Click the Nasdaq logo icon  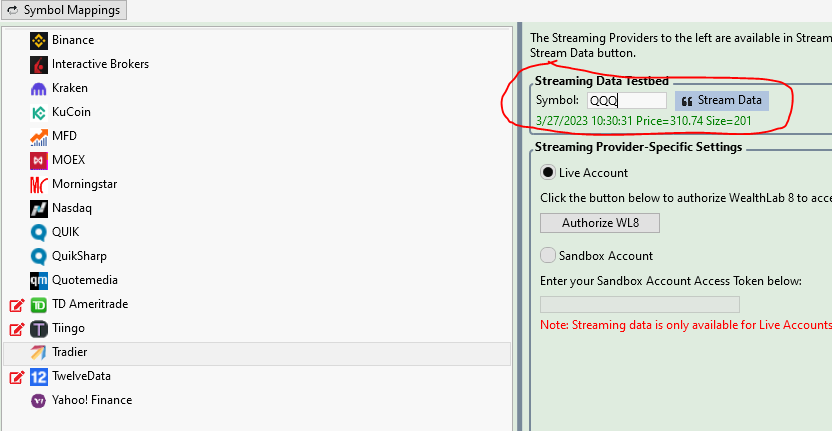point(39,208)
